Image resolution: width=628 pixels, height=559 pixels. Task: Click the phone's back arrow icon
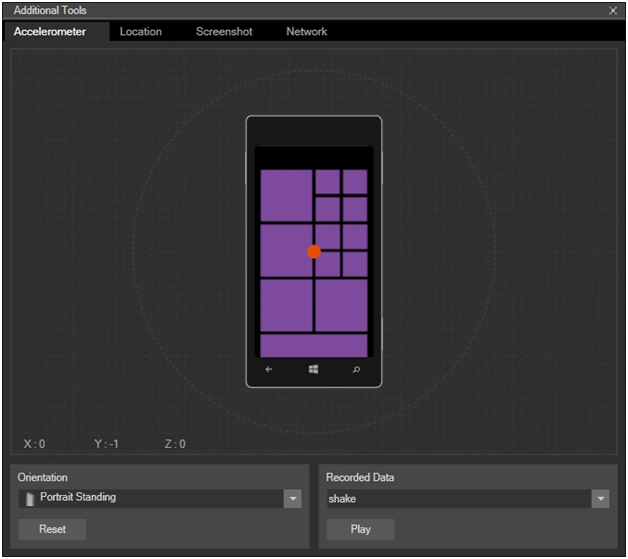point(269,369)
